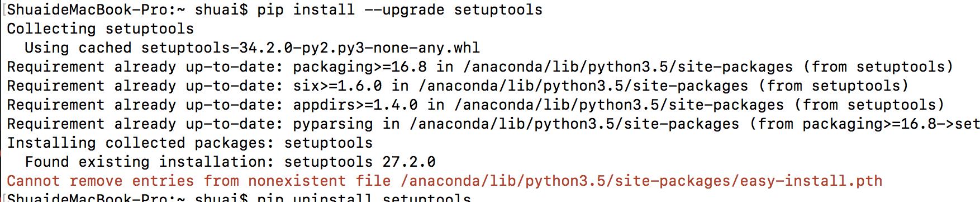Click the 'appdirs>=1.4.0' requirement text
980x202 pixels.
point(355,105)
